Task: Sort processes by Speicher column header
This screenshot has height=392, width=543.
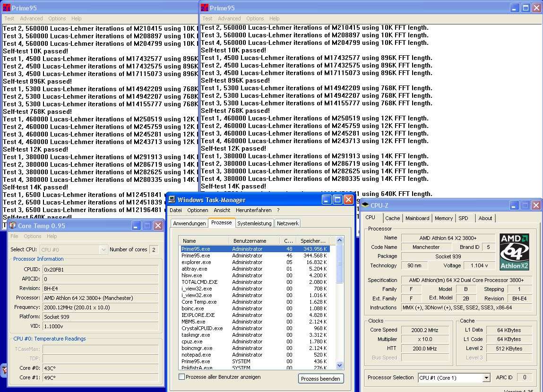Action: tap(312, 240)
